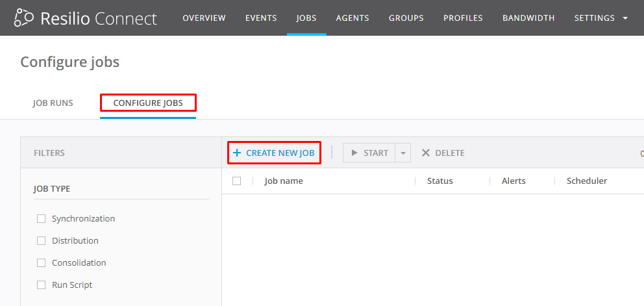Screen dimensions: 644x306
Task: Click the Delete X icon
Action: point(426,153)
